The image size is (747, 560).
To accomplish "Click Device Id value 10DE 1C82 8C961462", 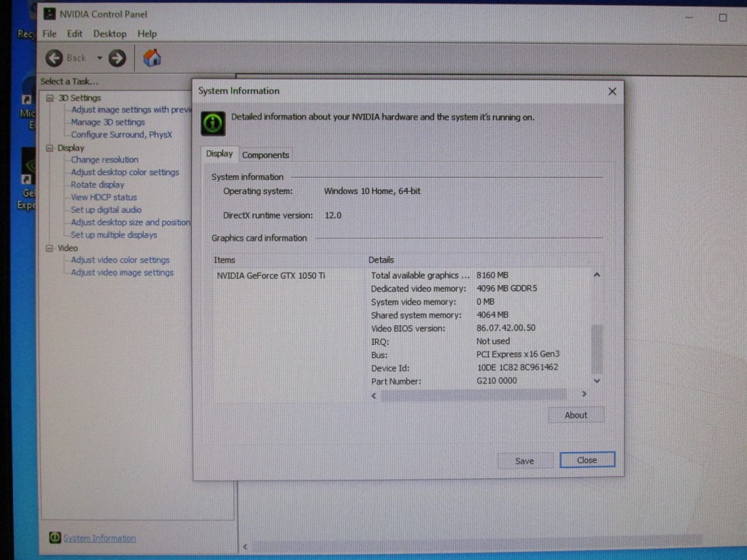I will click(517, 367).
